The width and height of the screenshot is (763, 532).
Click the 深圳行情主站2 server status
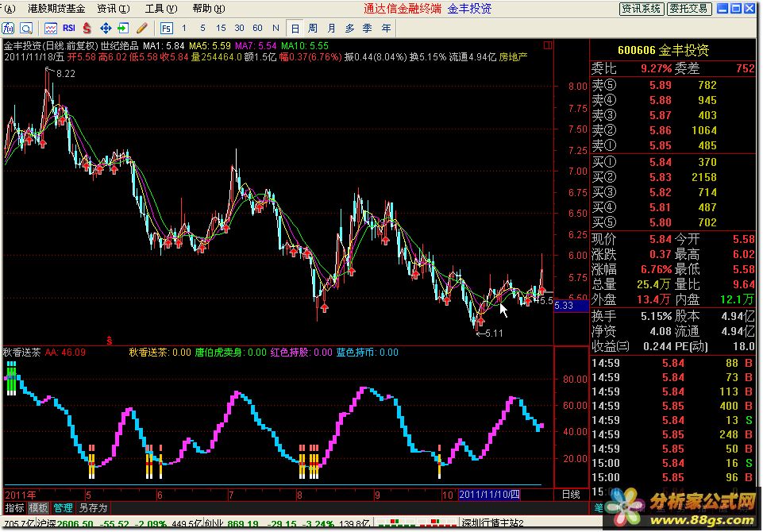coord(492,523)
